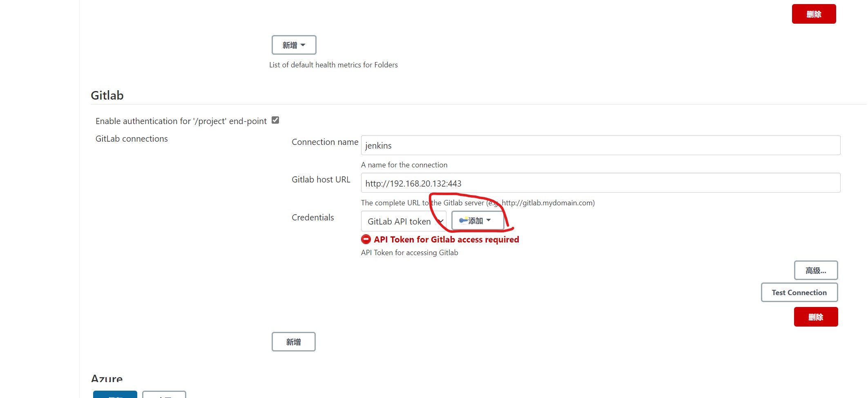Screen dimensions: 868x398
Task: Open the GitLab API token credentials dropdown
Action: [x=403, y=222]
